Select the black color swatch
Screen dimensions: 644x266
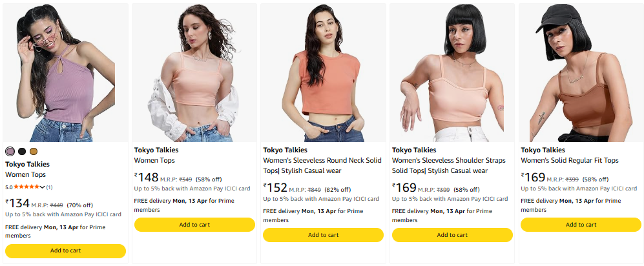(22, 151)
